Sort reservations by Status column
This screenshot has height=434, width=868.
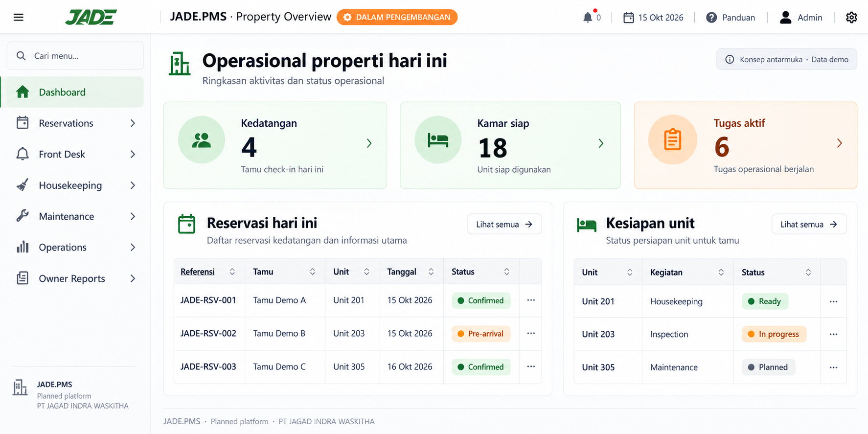(507, 272)
